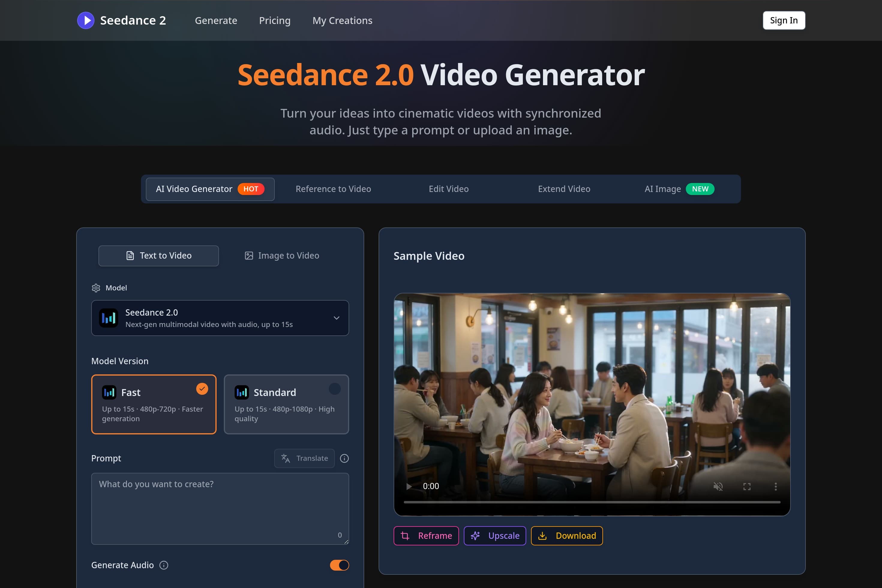
Task: Switch to the Extend Video tab
Action: tap(564, 189)
